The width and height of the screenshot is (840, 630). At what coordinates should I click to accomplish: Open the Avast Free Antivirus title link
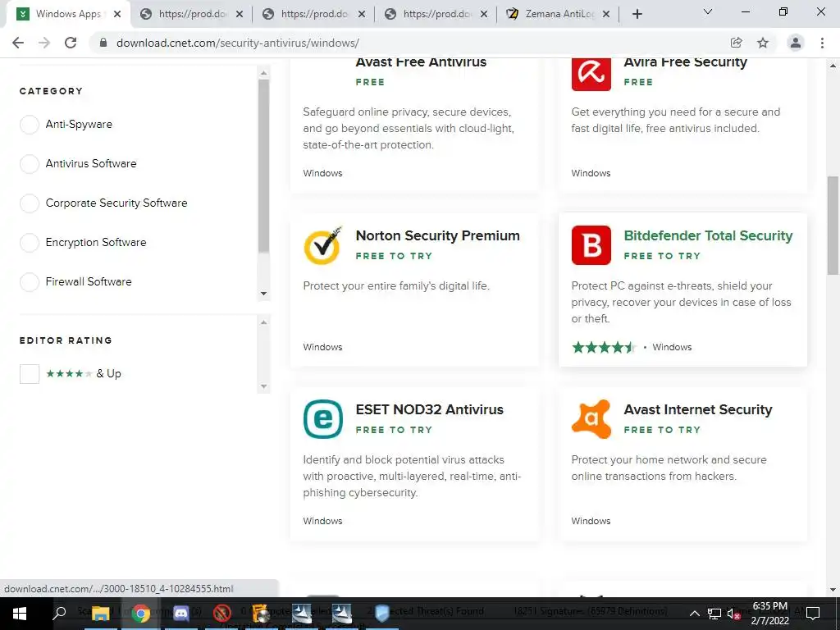click(x=421, y=62)
